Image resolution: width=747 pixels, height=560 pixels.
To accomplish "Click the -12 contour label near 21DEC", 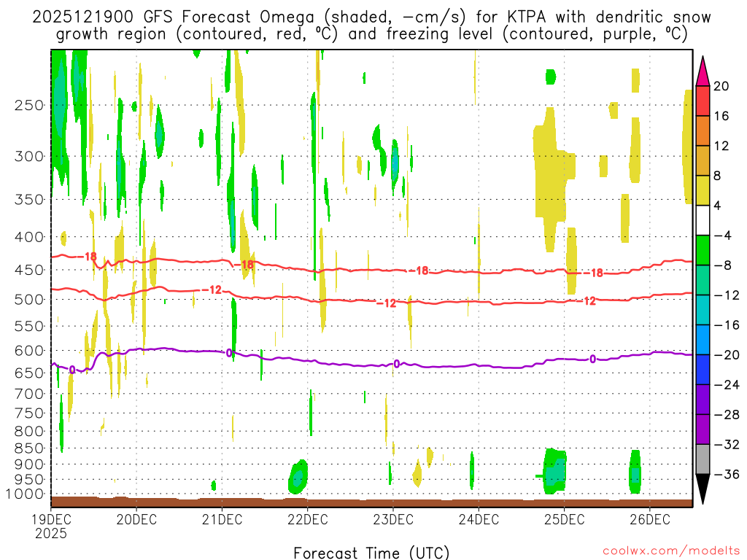I will [x=212, y=289].
